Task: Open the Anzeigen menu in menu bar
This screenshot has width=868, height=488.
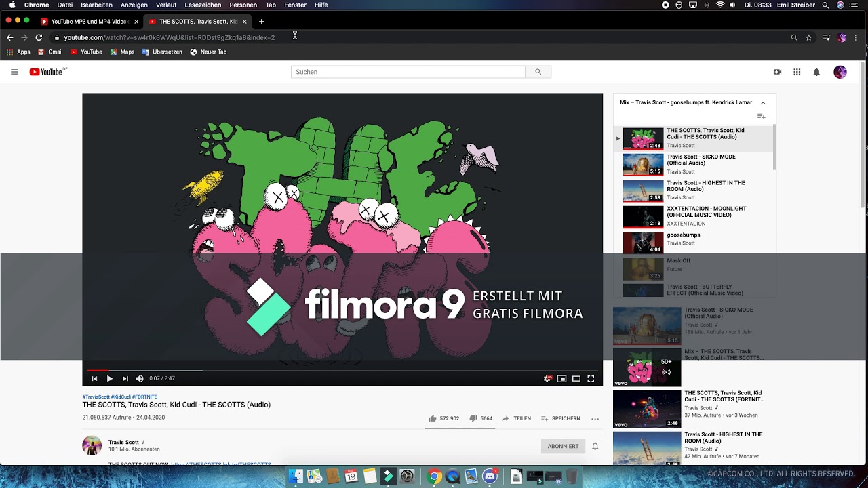Action: [134, 5]
